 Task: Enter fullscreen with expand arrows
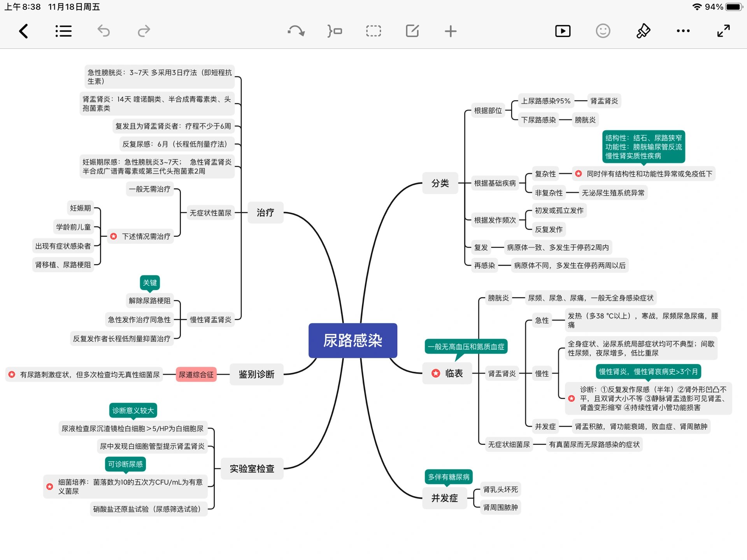723,31
